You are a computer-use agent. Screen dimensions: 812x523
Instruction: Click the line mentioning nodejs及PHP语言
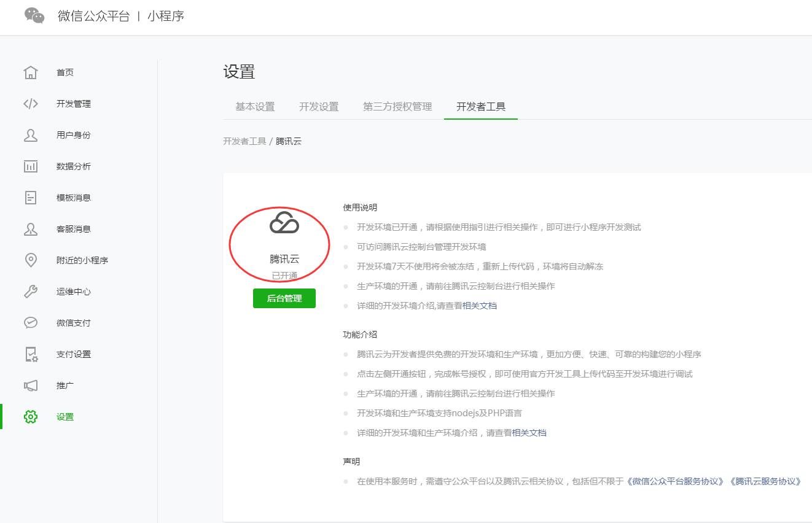439,413
